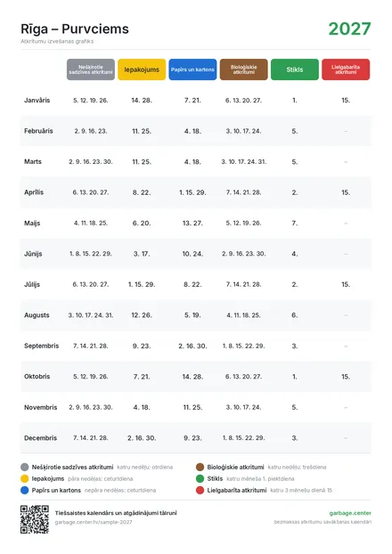Image resolution: width=392 pixels, height=554 pixels.
Task: Click the yellow legend dot beside Iepakojums
Action: [x=24, y=479]
